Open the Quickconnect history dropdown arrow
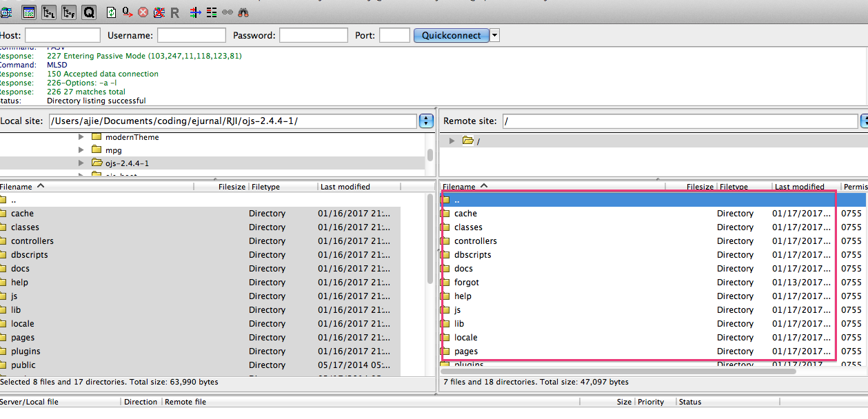Viewport: 868px width, 419px height. point(494,35)
